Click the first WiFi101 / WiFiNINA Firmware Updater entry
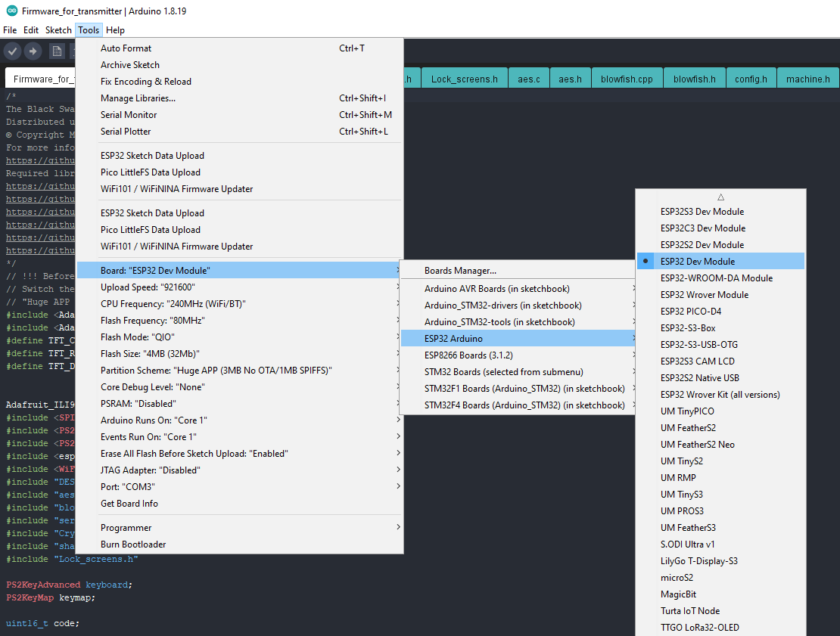This screenshot has width=840, height=636. (x=239, y=188)
